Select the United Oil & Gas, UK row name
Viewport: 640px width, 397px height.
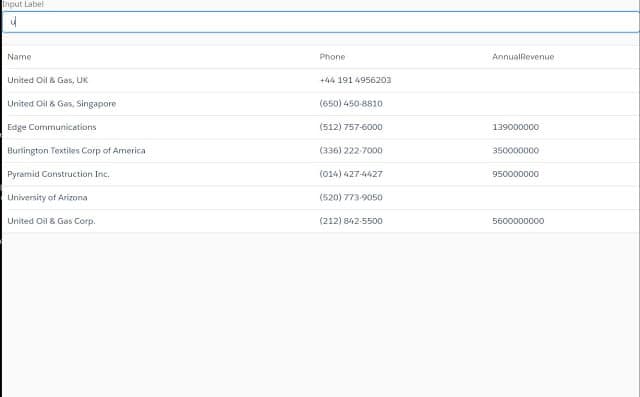(48, 80)
